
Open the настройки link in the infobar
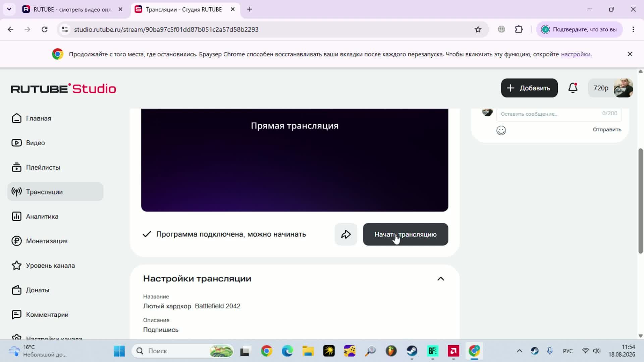(x=576, y=54)
